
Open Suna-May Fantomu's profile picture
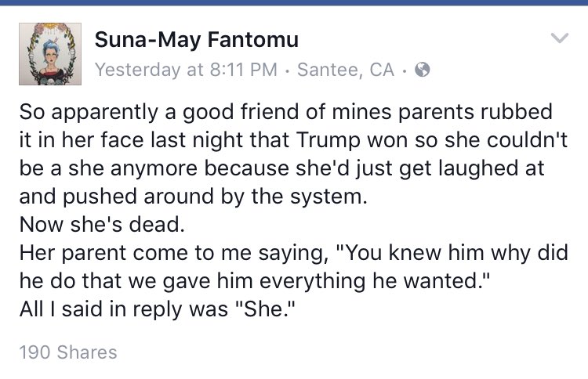pos(50,54)
